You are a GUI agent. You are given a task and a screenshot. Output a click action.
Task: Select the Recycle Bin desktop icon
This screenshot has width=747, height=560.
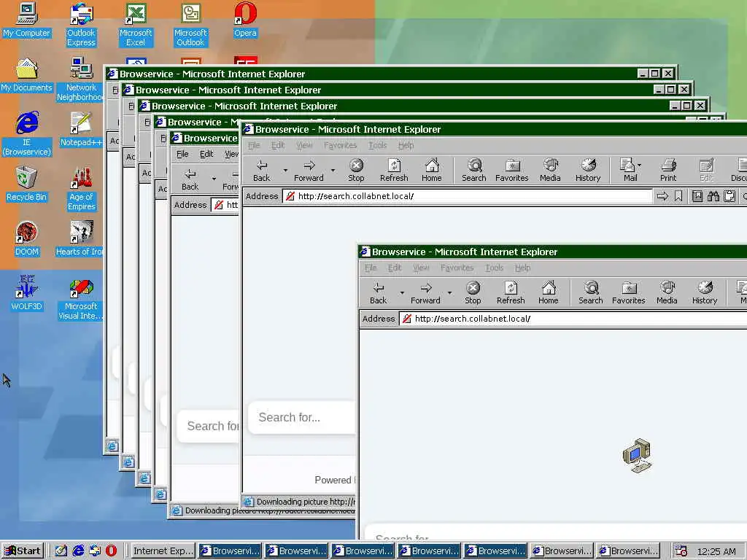(x=27, y=184)
